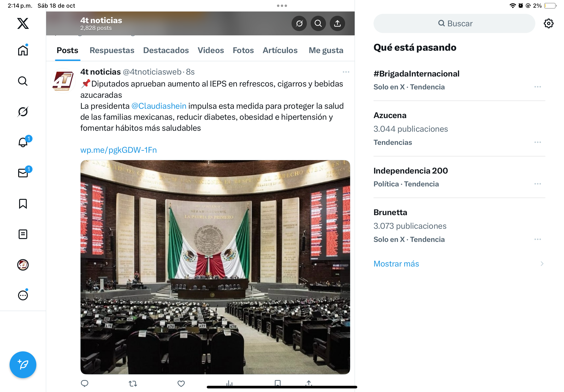This screenshot has height=392, width=564.
Task: Open more options for the 4t noticias post
Action: 346,72
